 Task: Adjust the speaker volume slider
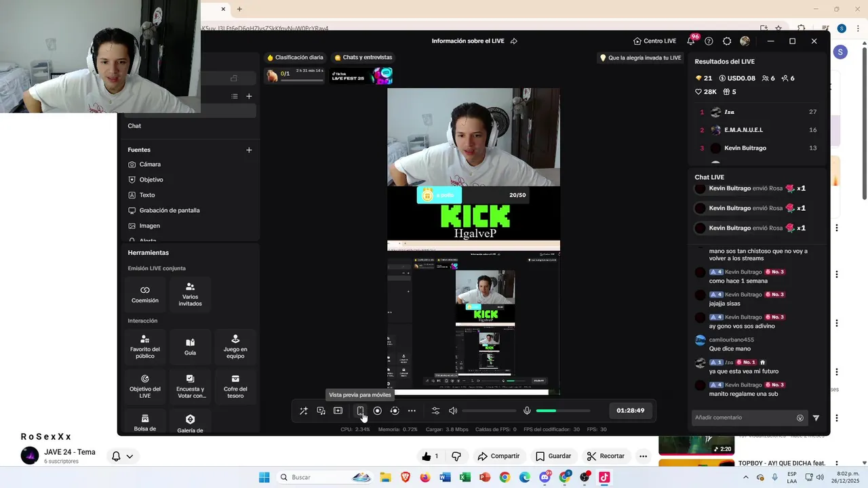coord(489,411)
